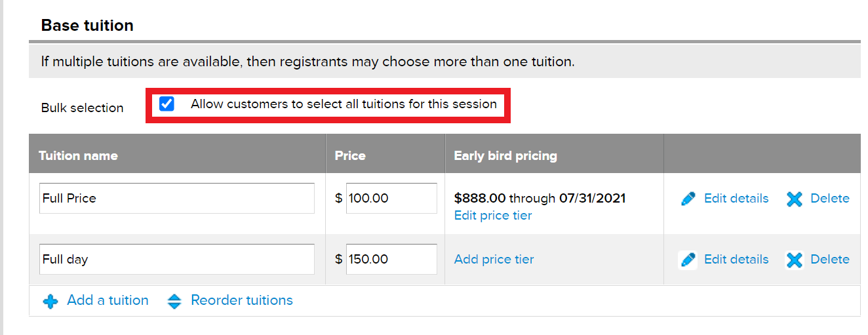Click pencil icon for Full Price row
The image size is (868, 335).
[688, 199]
